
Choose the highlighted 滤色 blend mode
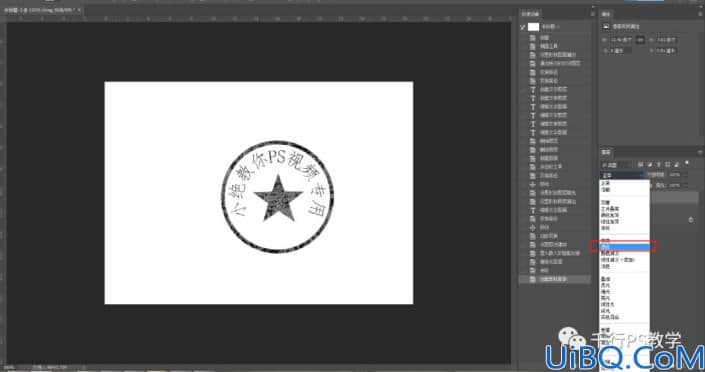(625, 247)
